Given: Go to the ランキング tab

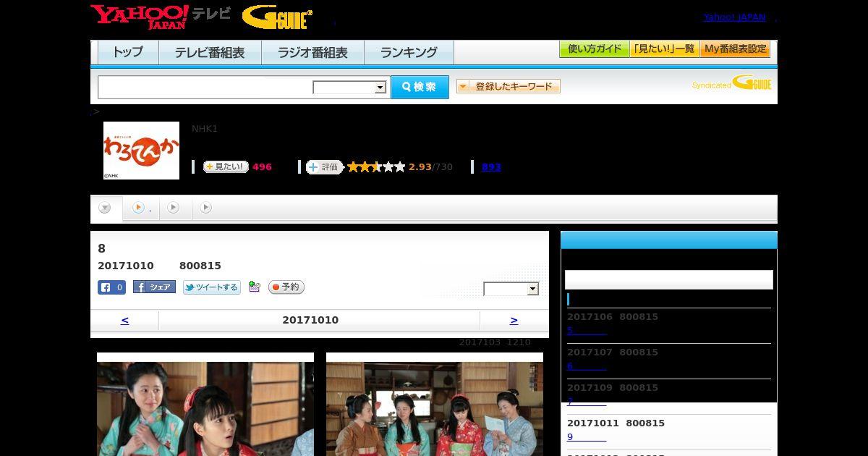Looking at the screenshot, I should click(409, 52).
